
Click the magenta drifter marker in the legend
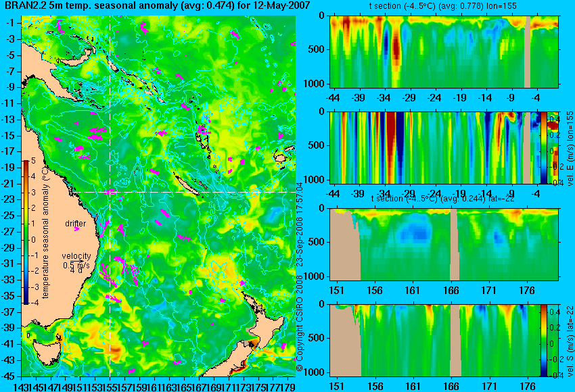[76, 229]
